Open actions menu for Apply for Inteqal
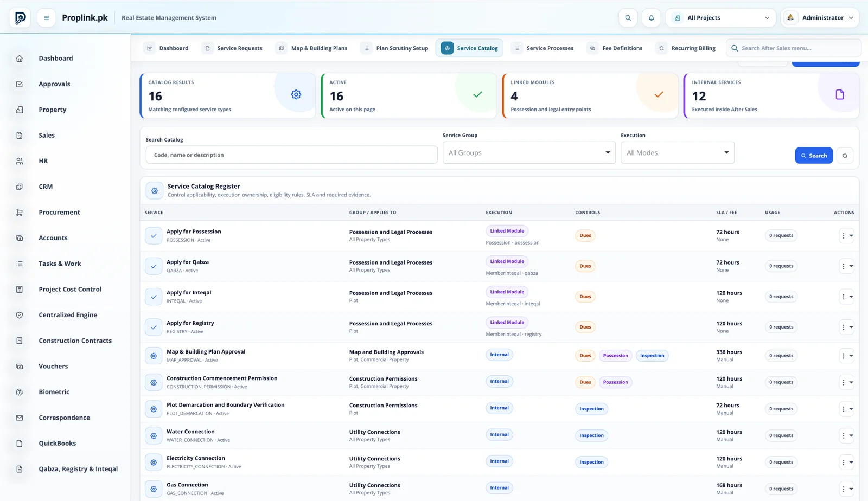The image size is (868, 501). [846, 297]
